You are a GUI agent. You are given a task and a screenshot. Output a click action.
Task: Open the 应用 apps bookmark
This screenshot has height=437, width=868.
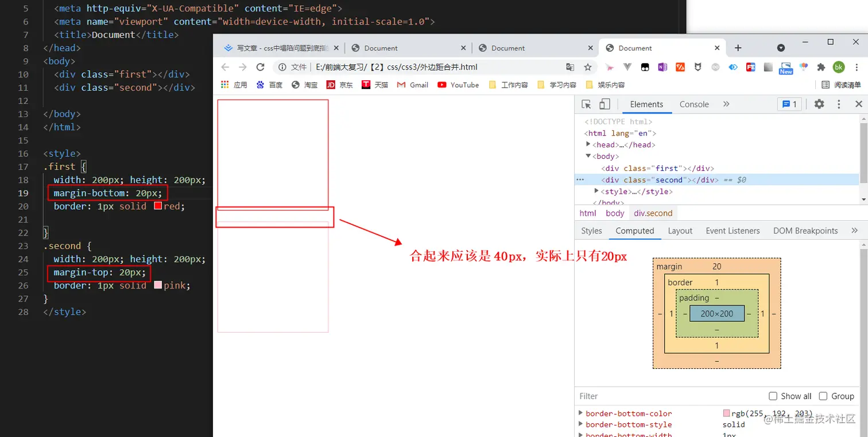click(x=234, y=85)
